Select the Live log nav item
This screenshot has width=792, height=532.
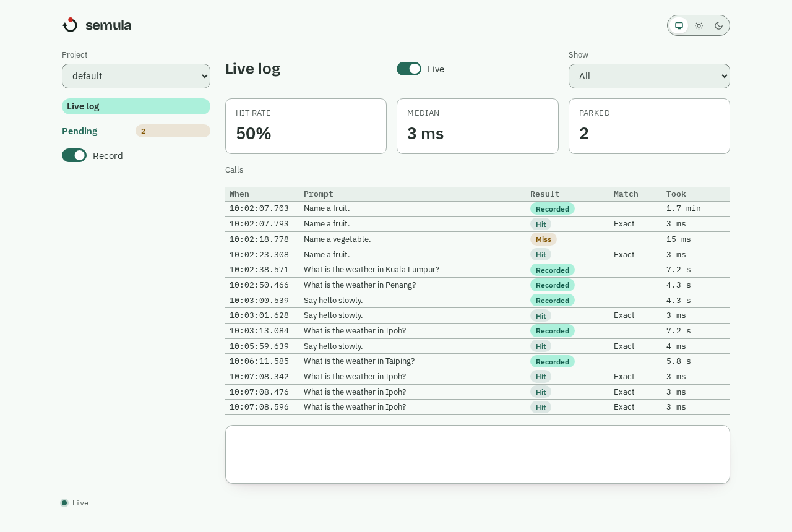[136, 106]
